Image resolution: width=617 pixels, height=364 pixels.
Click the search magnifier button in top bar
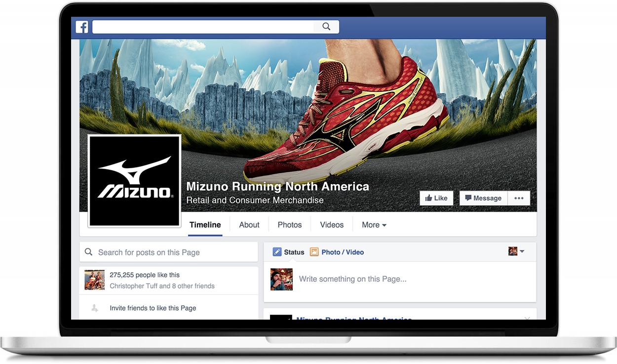(326, 27)
